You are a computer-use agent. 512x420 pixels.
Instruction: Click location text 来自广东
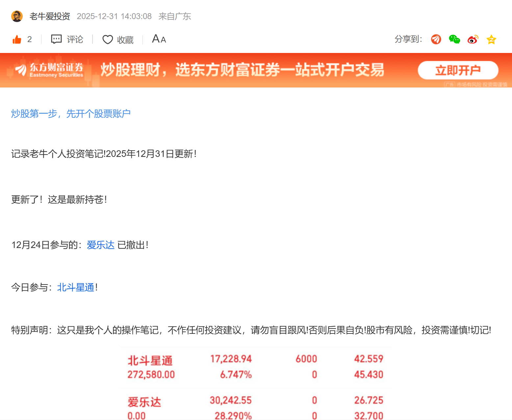coord(175,16)
